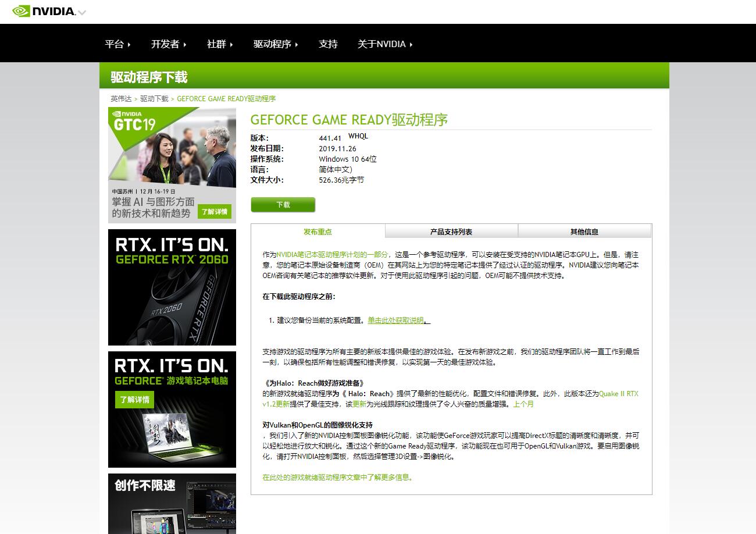Select the language value 简体中文

tap(336, 170)
